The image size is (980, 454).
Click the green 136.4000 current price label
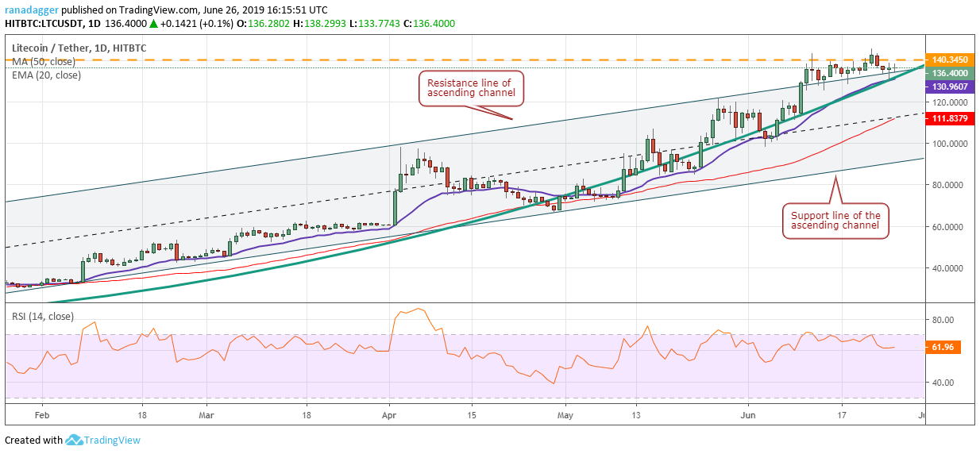(x=950, y=72)
